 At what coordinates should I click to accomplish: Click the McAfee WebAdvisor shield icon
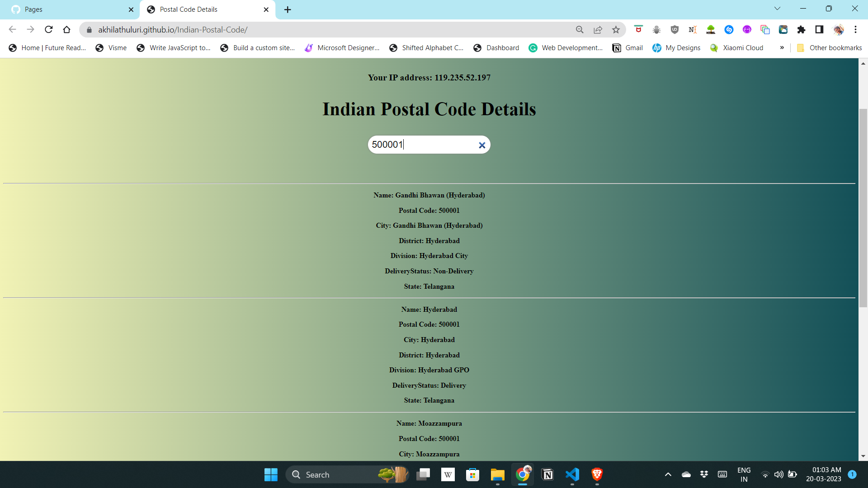(x=638, y=29)
